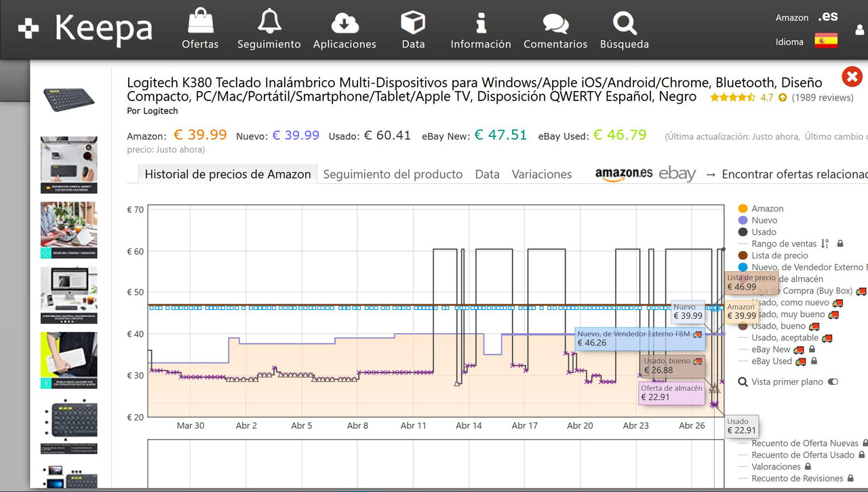Toggle Nuevo, de Vendedor Externo legend series

[802, 267]
